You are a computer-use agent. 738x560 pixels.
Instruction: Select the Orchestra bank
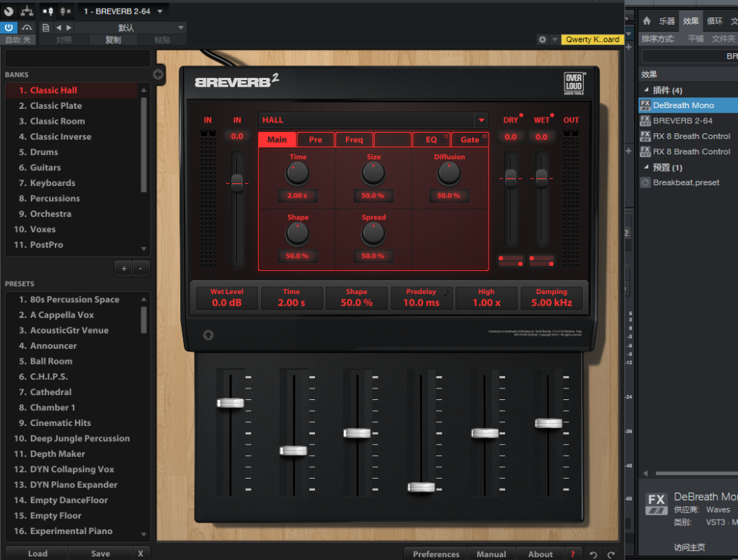click(x=71, y=213)
